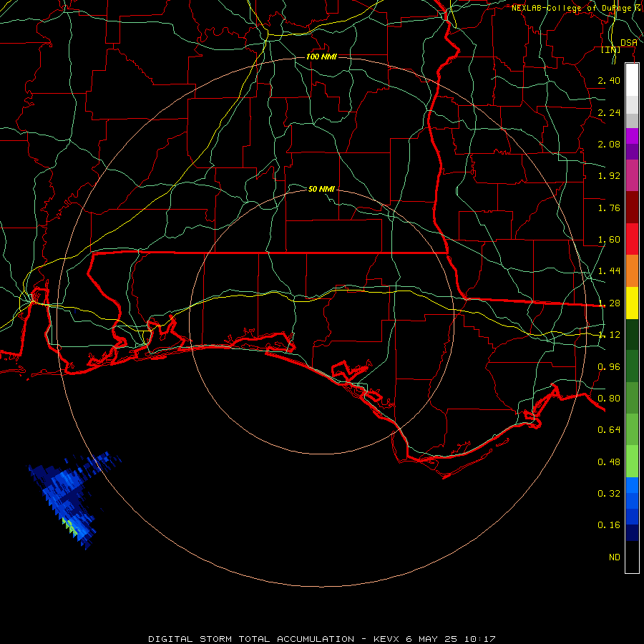Click the "50 NMI" range ring label
This screenshot has height=644, width=644.
(321, 189)
